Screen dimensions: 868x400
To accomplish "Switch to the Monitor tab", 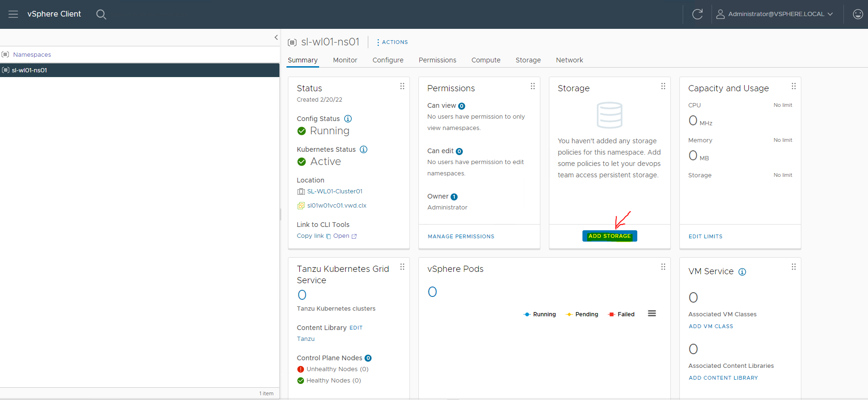I will 345,60.
